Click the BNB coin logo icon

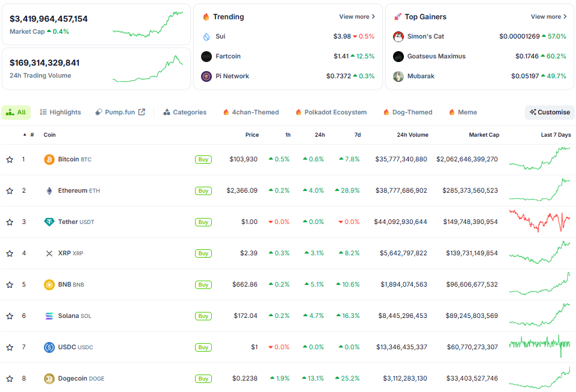click(49, 285)
